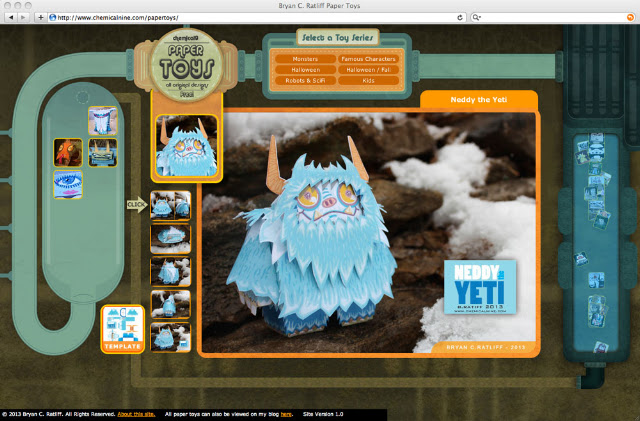Click the browser address bar
The height and width of the screenshot is (421, 640).
tap(257, 17)
